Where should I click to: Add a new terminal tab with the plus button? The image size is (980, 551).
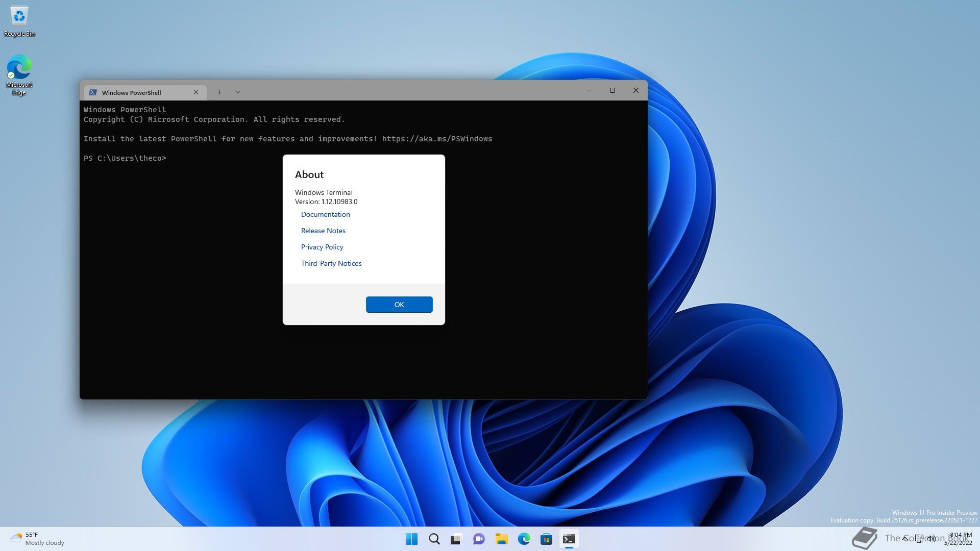tap(219, 92)
